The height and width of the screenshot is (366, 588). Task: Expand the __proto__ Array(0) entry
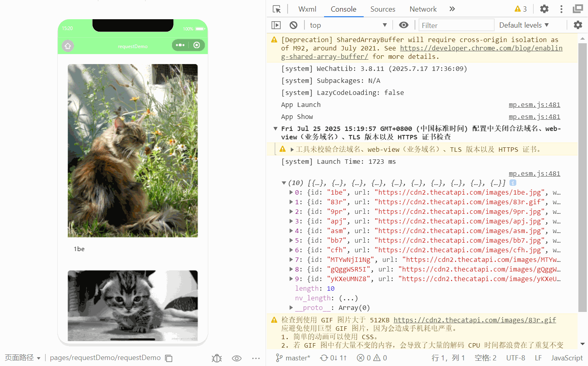tap(291, 308)
